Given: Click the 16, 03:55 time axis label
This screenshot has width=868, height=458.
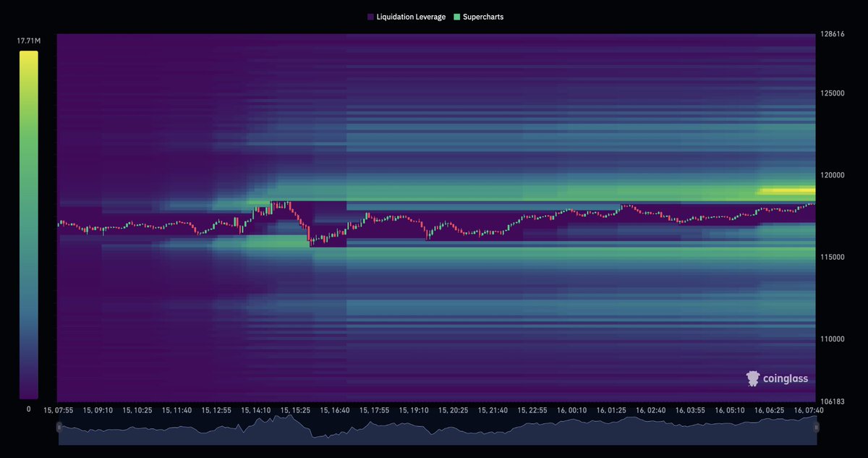Looking at the screenshot, I should pos(691,410).
